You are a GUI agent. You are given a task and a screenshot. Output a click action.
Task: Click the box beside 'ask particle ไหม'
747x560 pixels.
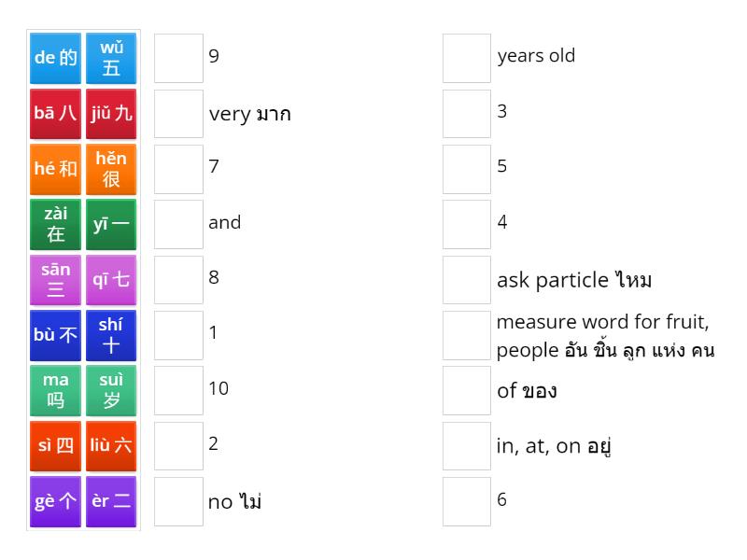pos(466,280)
